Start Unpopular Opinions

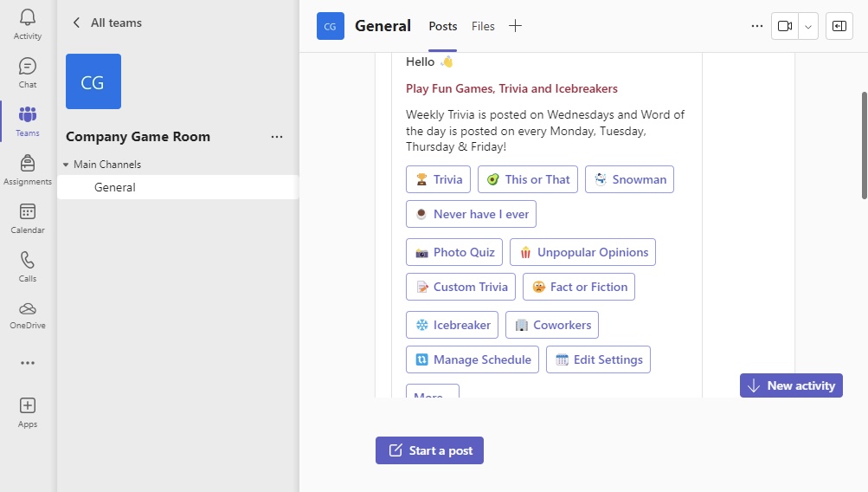583,252
